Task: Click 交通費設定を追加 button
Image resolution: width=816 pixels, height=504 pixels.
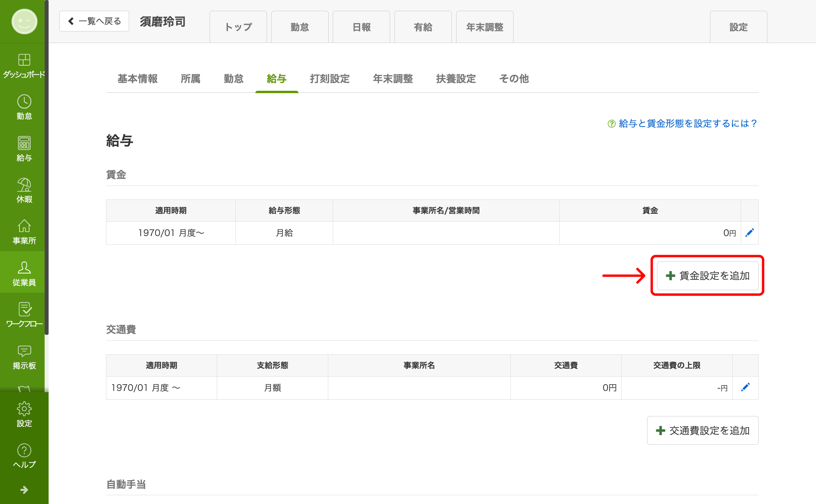Action: (x=702, y=430)
